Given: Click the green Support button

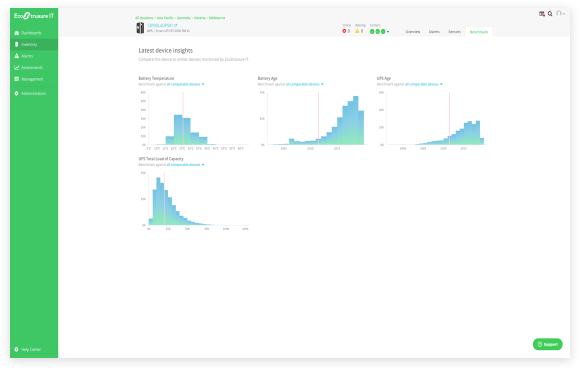Looking at the screenshot, I should click(x=547, y=344).
